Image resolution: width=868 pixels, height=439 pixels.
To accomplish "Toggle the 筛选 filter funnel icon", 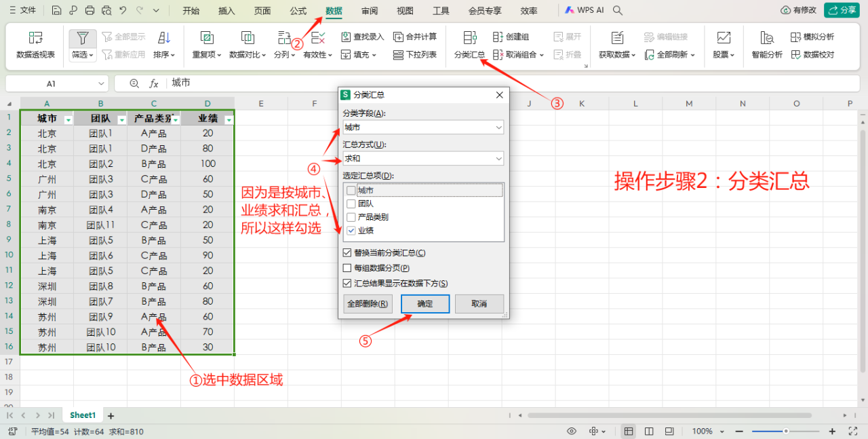I will click(82, 38).
